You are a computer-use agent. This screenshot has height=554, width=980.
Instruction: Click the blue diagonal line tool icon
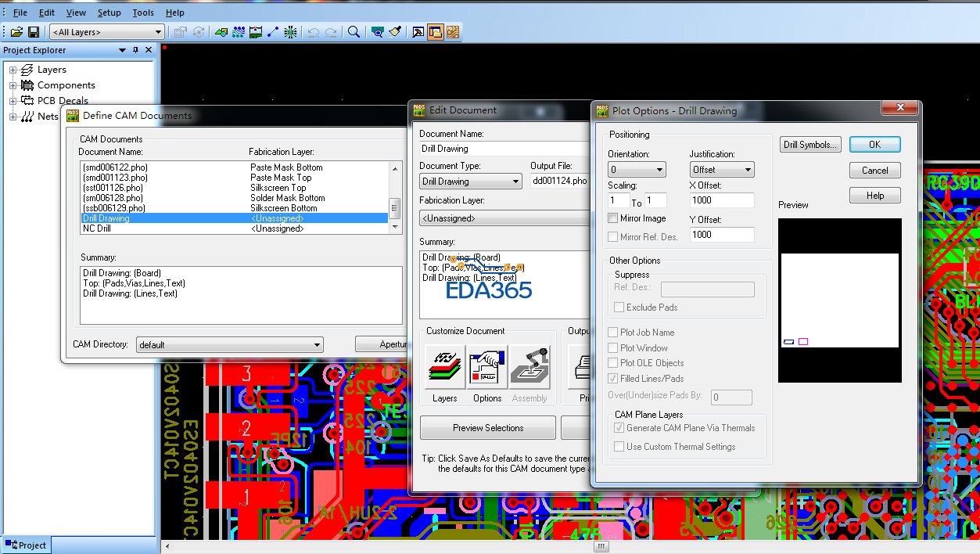273,32
